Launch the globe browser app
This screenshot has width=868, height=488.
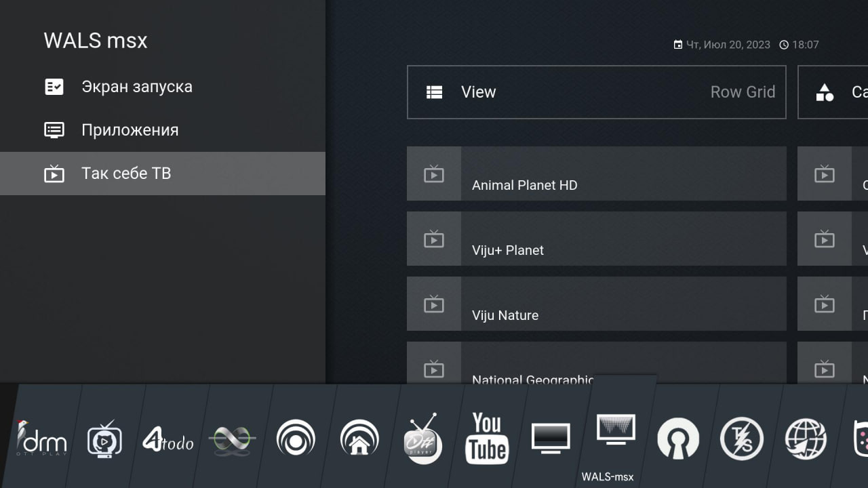[x=805, y=439]
